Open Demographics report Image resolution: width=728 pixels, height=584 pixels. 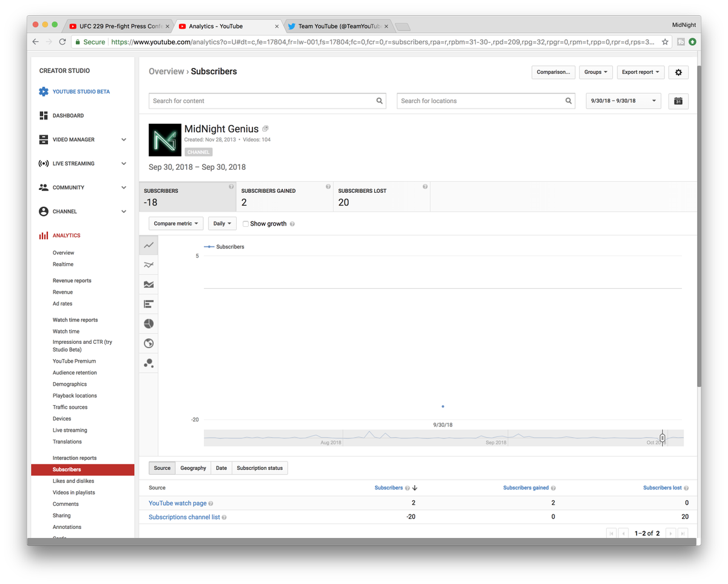[x=70, y=384]
